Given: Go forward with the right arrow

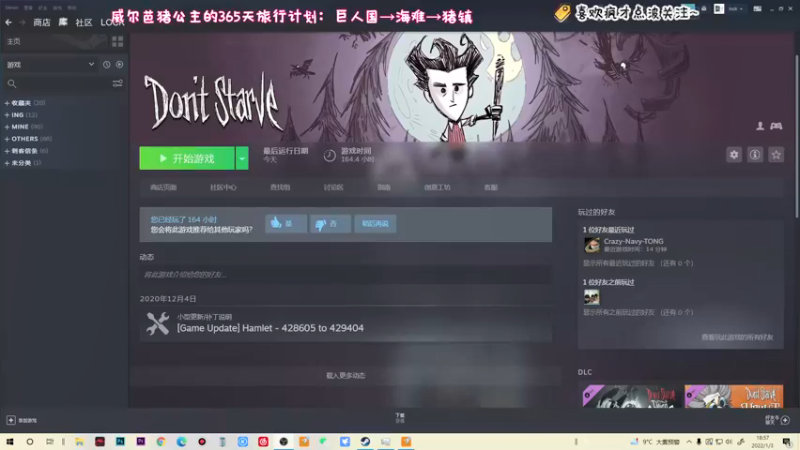Looking at the screenshot, I should tap(22, 22).
